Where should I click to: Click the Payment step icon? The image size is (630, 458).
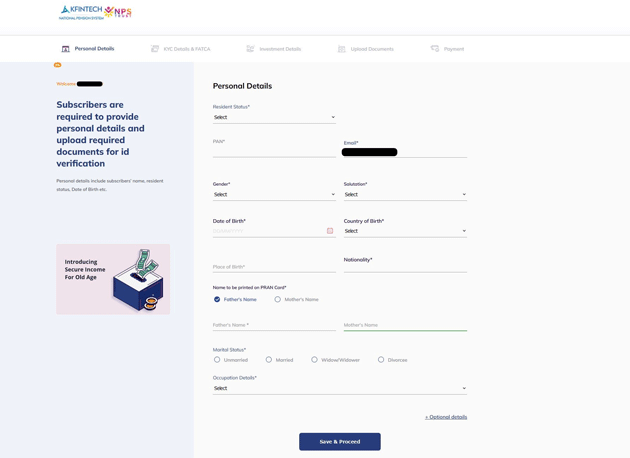pyautogui.click(x=435, y=49)
